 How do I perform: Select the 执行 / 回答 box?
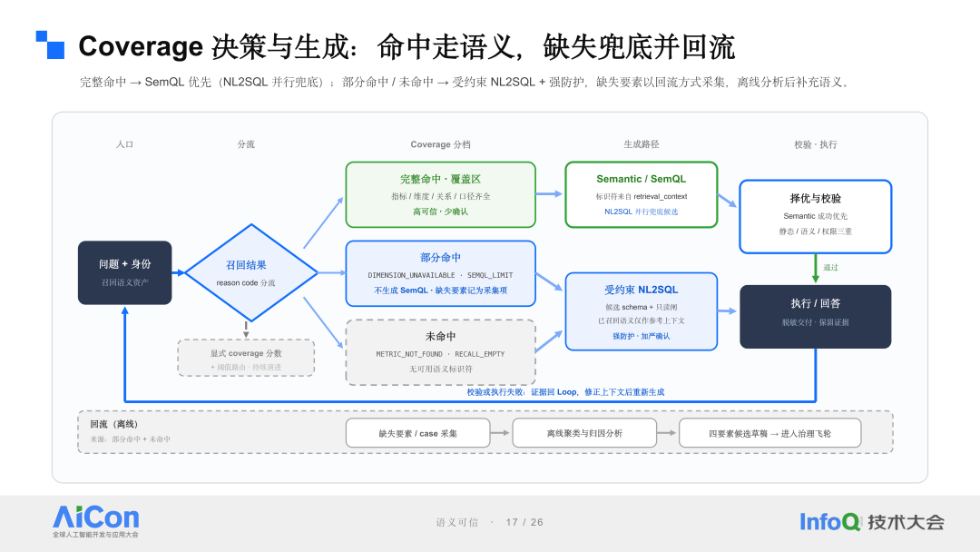(x=816, y=316)
